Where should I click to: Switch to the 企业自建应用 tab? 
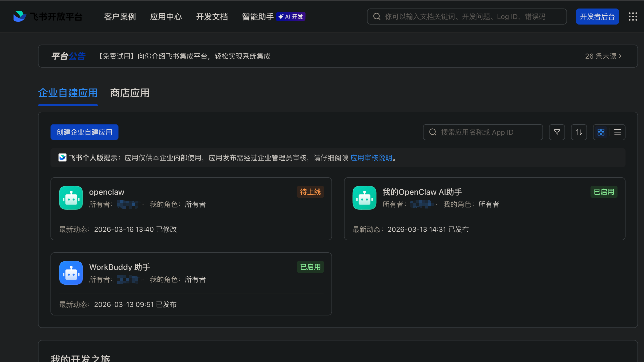point(68,93)
